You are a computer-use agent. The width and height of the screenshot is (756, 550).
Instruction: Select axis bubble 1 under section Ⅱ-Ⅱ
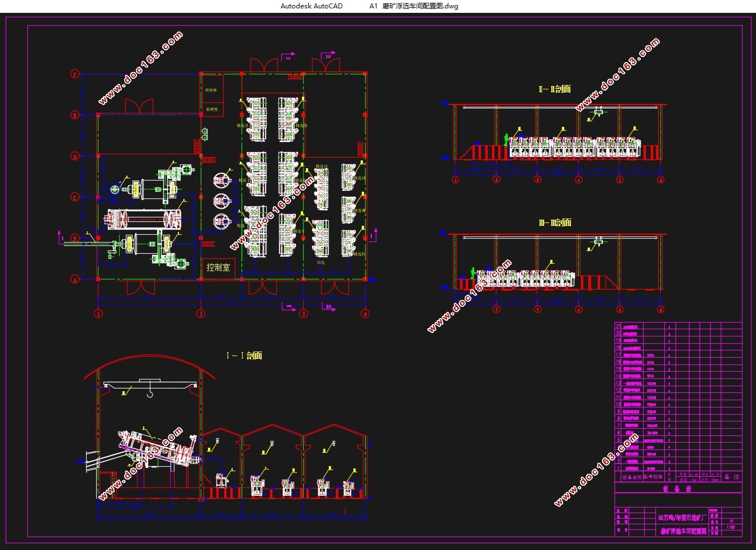tap(455, 180)
